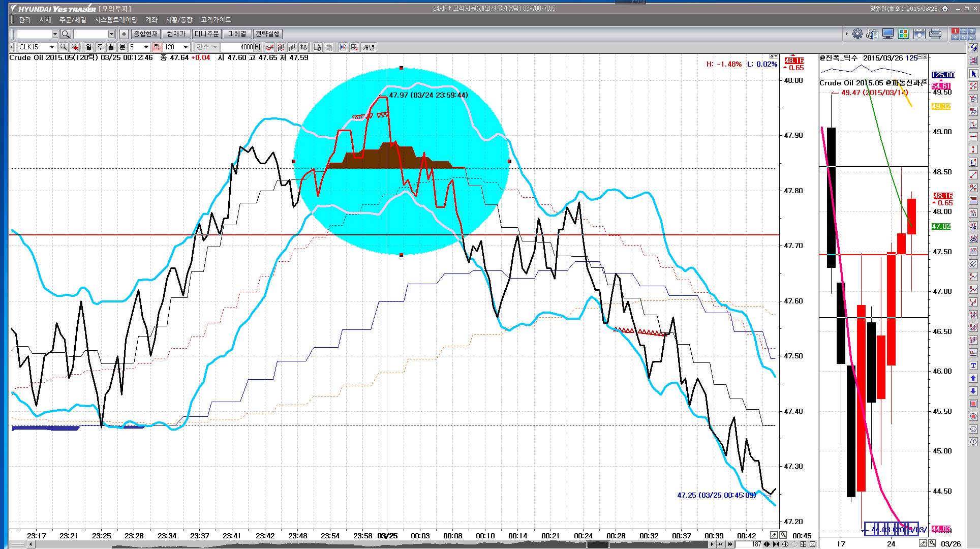Open the CLK15 symbol dropdown

click(x=52, y=47)
